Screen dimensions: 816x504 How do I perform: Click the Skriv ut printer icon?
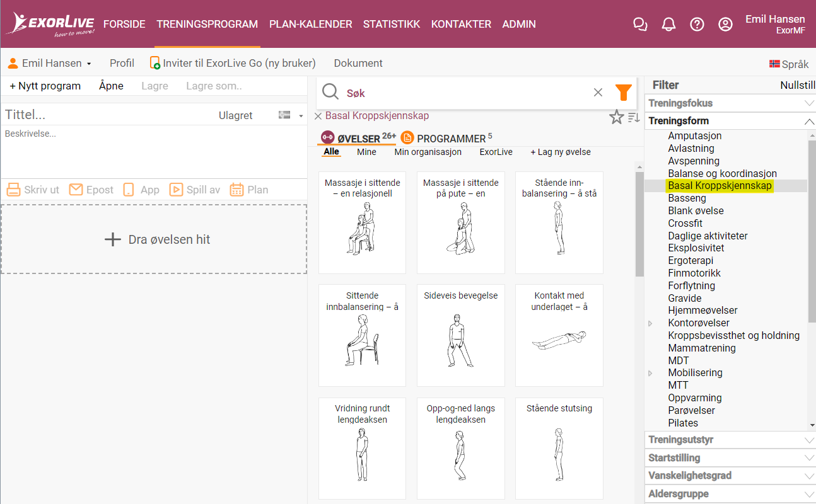(13, 190)
